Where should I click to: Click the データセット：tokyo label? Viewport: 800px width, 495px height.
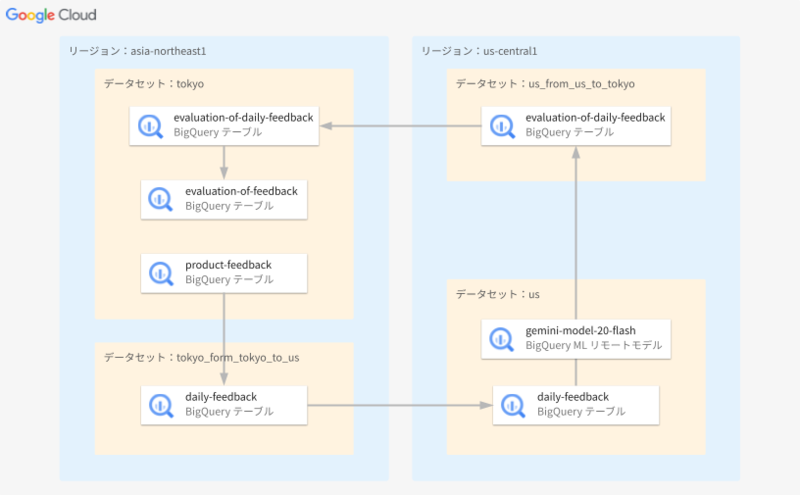click(x=154, y=84)
